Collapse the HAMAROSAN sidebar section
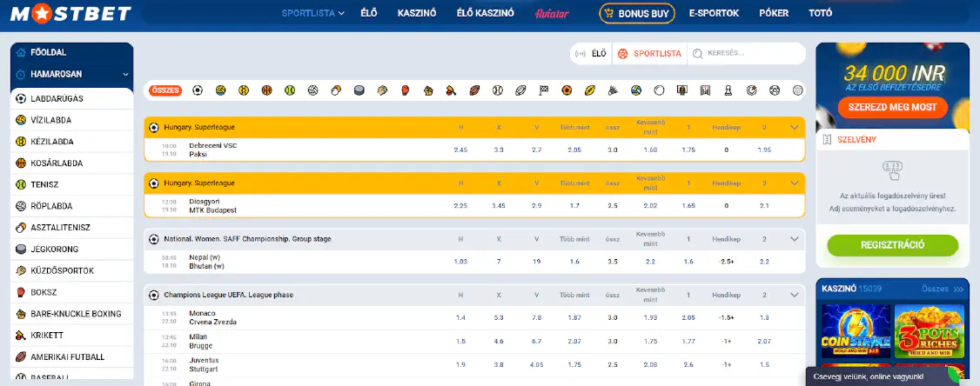Image resolution: width=980 pixels, height=386 pixels. tap(126, 75)
